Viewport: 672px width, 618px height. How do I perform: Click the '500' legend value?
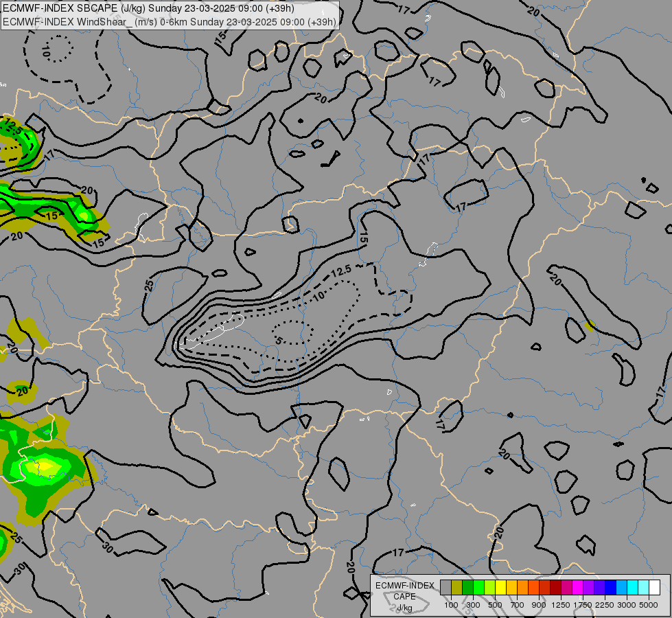(x=495, y=605)
